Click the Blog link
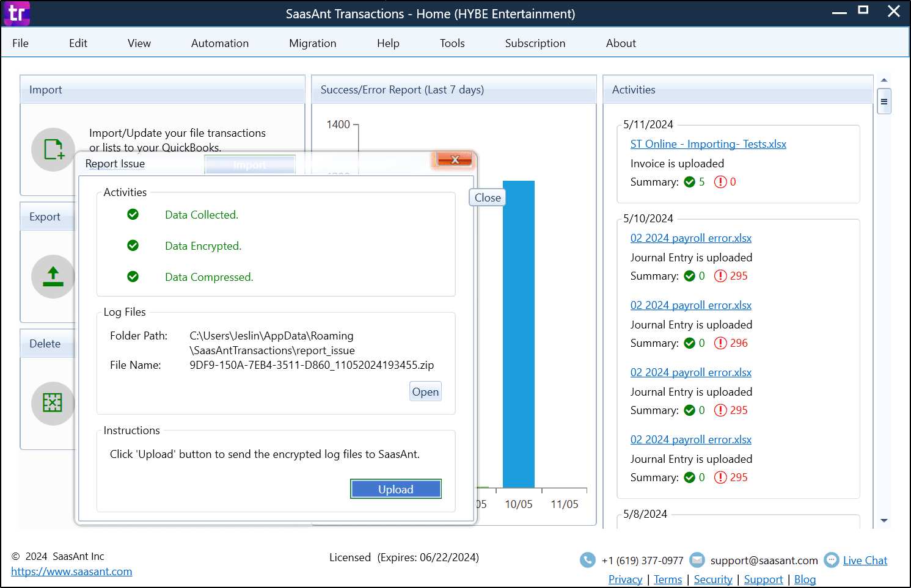This screenshot has width=911, height=588. pos(805,579)
